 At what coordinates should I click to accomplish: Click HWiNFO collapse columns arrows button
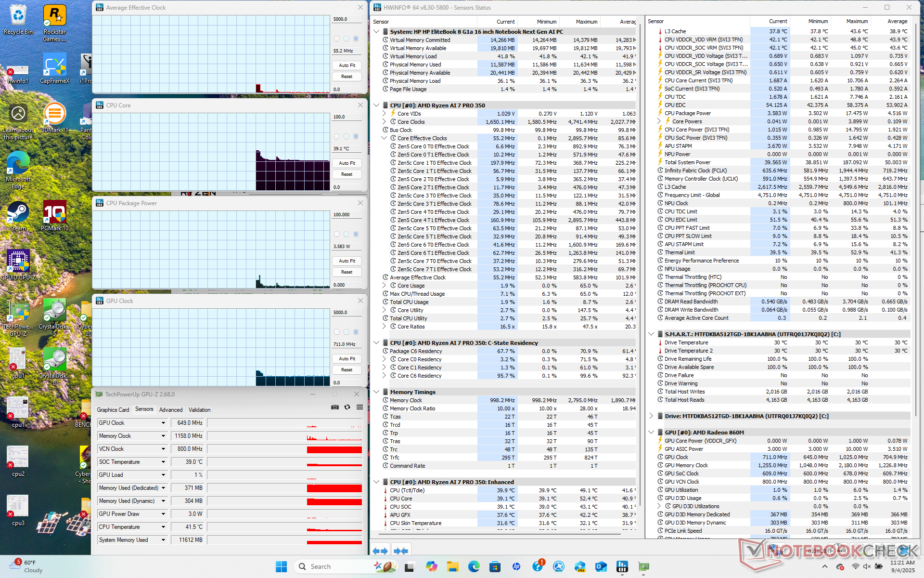(x=400, y=551)
